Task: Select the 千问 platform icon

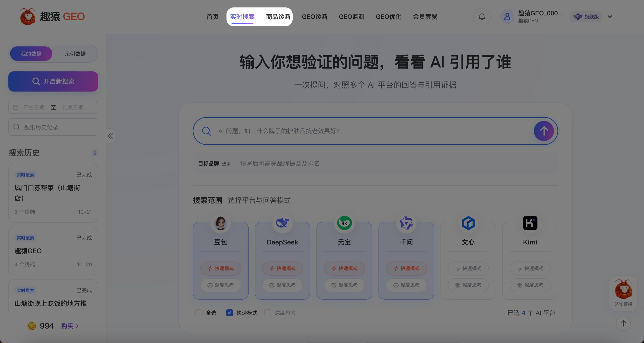Action: [x=406, y=223]
